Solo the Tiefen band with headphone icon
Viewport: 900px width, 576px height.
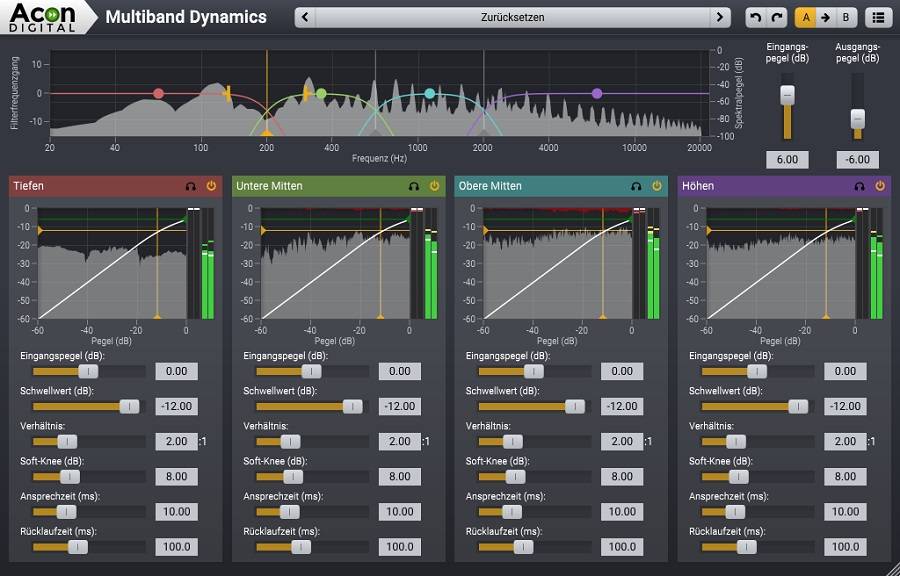190,186
